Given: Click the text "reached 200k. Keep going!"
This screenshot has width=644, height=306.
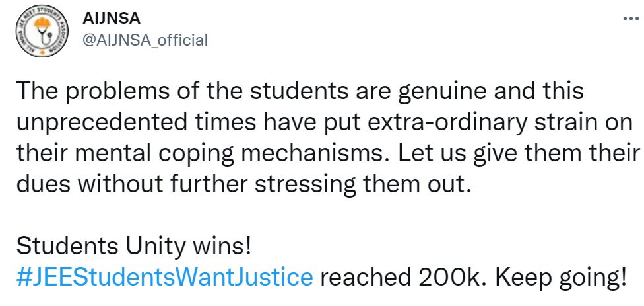Looking at the screenshot, I should pos(472,275).
